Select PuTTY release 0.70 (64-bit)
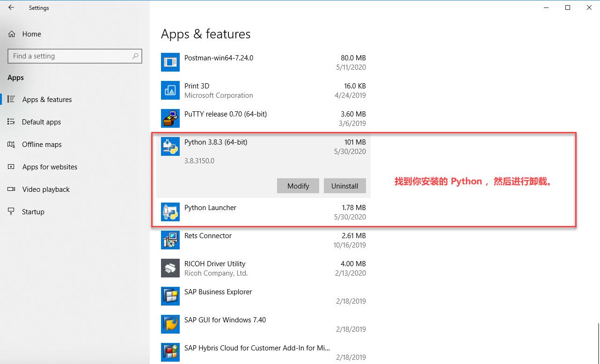This screenshot has width=600, height=364. pos(263,118)
